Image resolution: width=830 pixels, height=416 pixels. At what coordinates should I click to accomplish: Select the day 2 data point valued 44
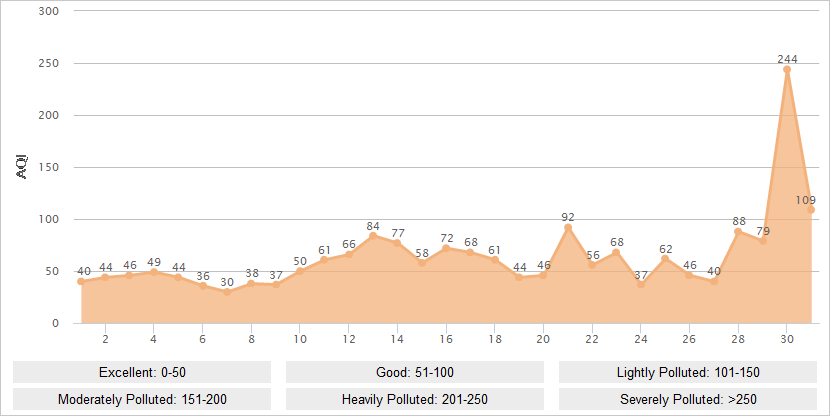(x=105, y=277)
